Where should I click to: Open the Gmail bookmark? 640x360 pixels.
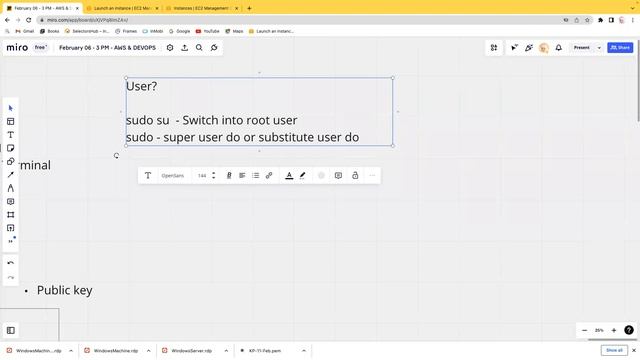pos(24,31)
